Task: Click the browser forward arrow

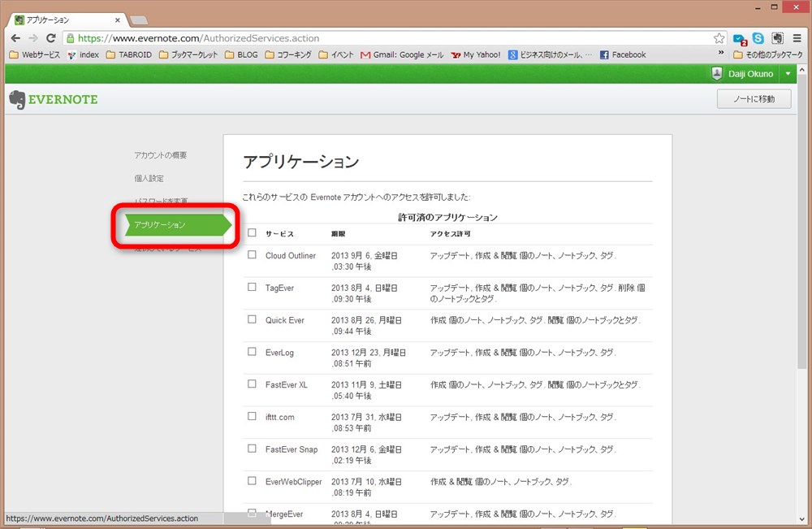Action: [33, 38]
